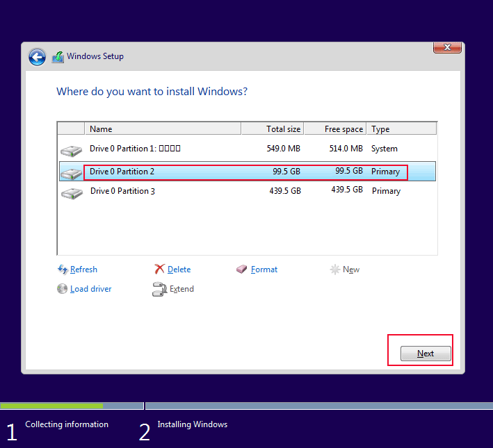Refresh the partition list
The image size is (493, 448).
click(83, 269)
